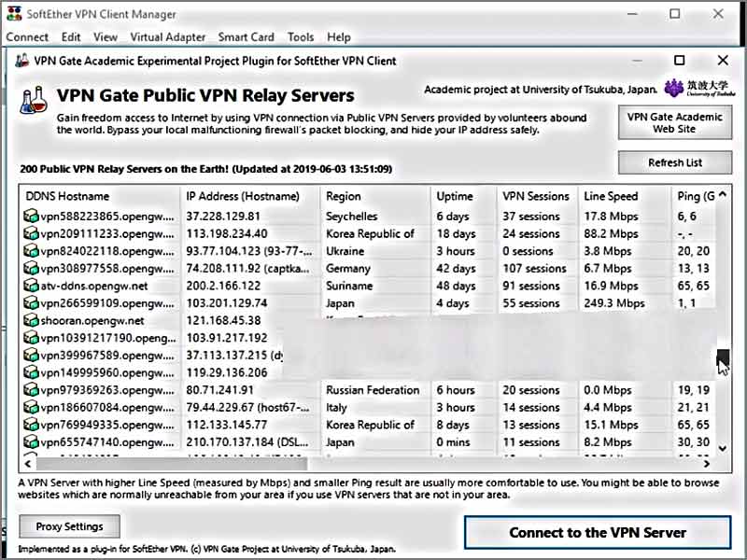Click server icon beside vpn588223865.opengw
This screenshot has width=747, height=560.
click(31, 217)
